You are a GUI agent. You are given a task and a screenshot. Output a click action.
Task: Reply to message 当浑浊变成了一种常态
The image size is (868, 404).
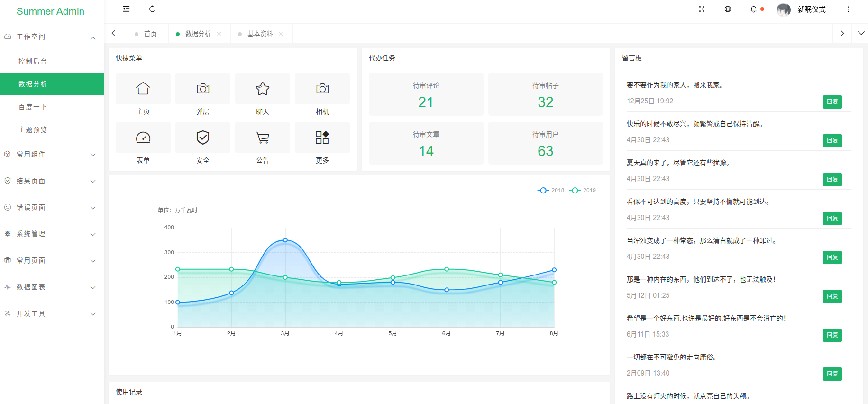[832, 257]
